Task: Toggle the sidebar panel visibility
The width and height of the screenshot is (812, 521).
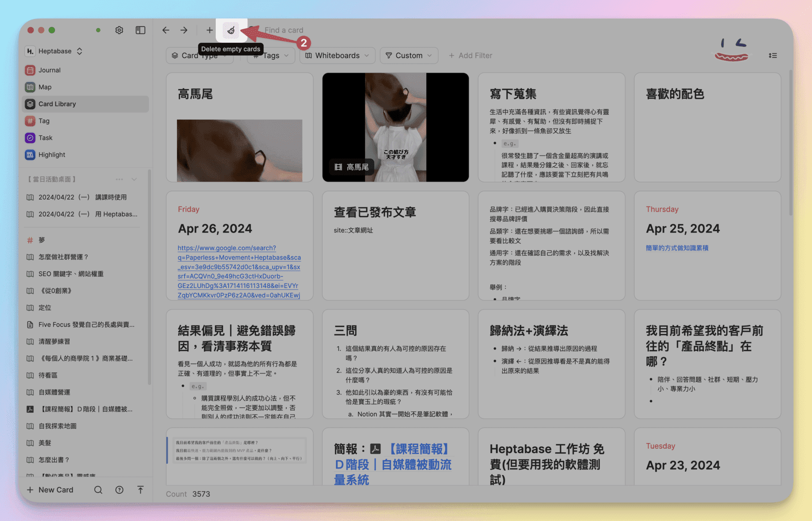Action: click(x=140, y=30)
